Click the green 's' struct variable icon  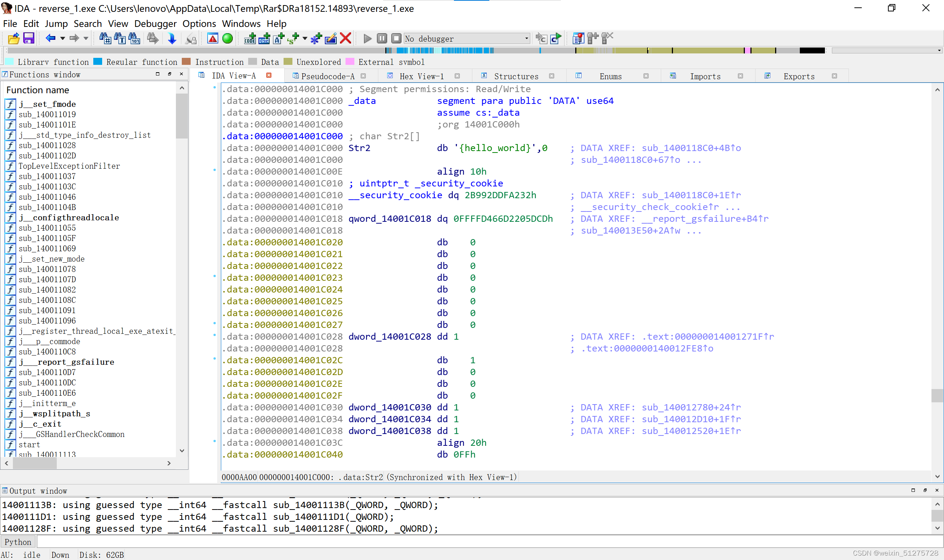tap(293, 38)
